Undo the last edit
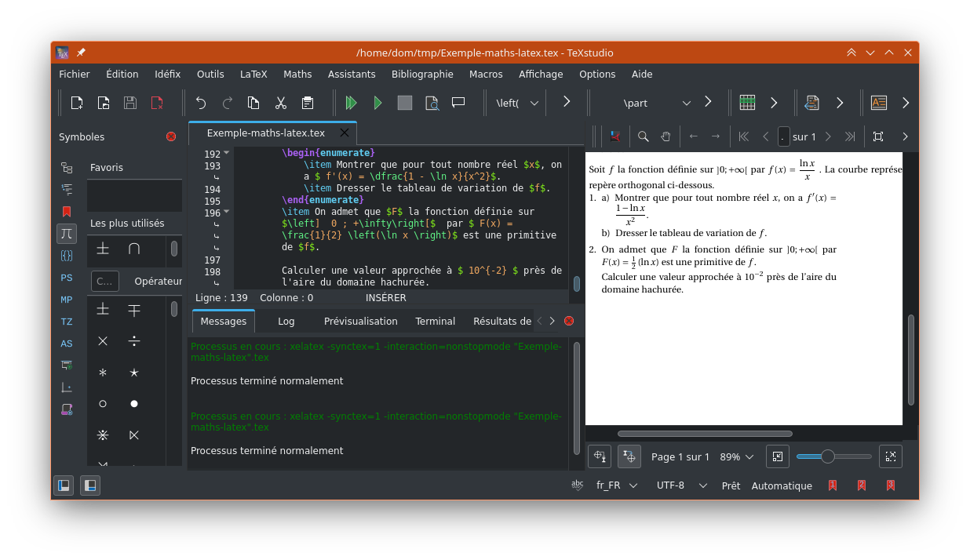 coord(201,103)
